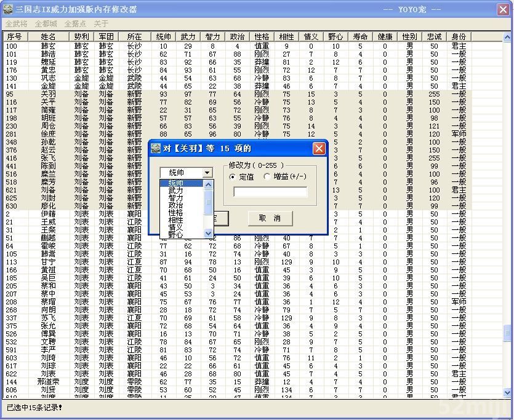514x420 pixels.
Task: Close the batch edit dialog
Action: click(319, 149)
